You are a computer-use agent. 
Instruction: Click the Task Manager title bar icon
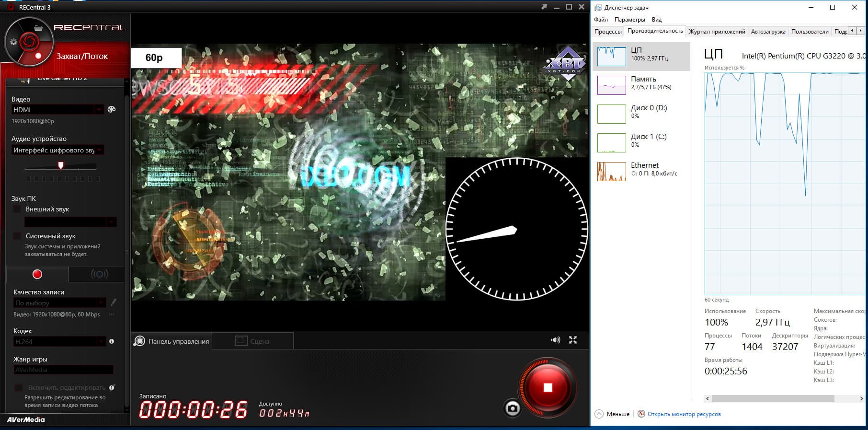pos(598,7)
